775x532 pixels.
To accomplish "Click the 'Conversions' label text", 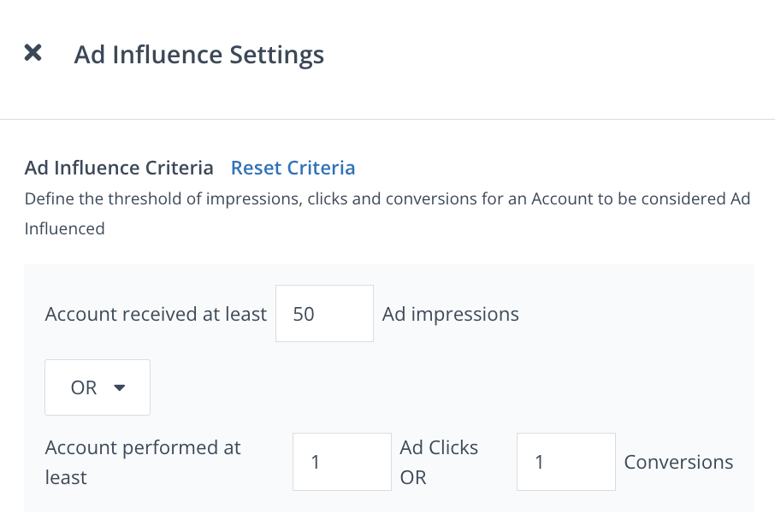I will (x=678, y=462).
